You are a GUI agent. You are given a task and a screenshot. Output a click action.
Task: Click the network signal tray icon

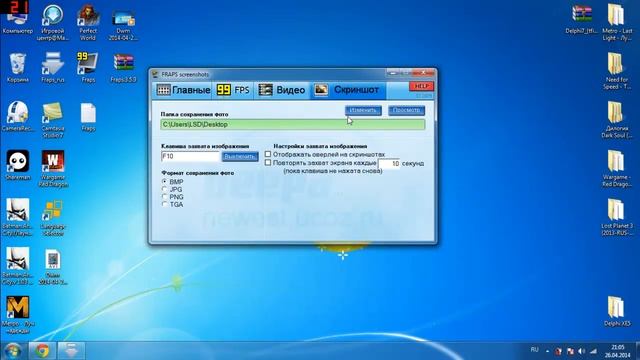coord(593,351)
